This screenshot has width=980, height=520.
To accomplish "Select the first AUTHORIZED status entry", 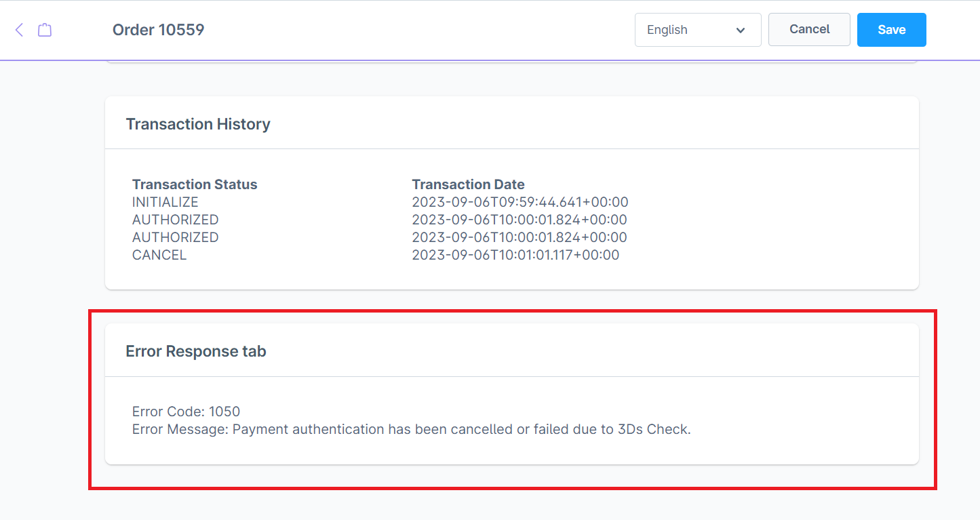I will pyautogui.click(x=175, y=220).
